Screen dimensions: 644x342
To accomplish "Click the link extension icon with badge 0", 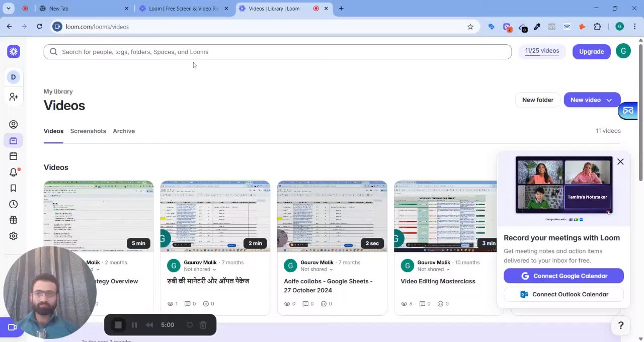I will (x=522, y=27).
